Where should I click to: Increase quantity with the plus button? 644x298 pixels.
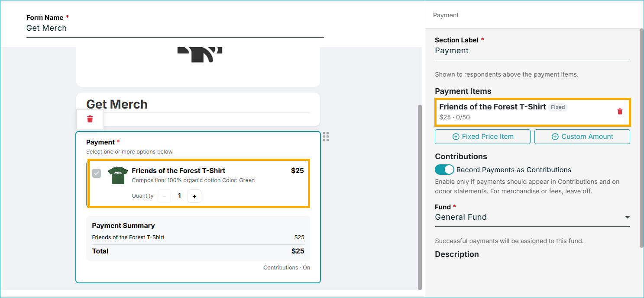point(194,196)
